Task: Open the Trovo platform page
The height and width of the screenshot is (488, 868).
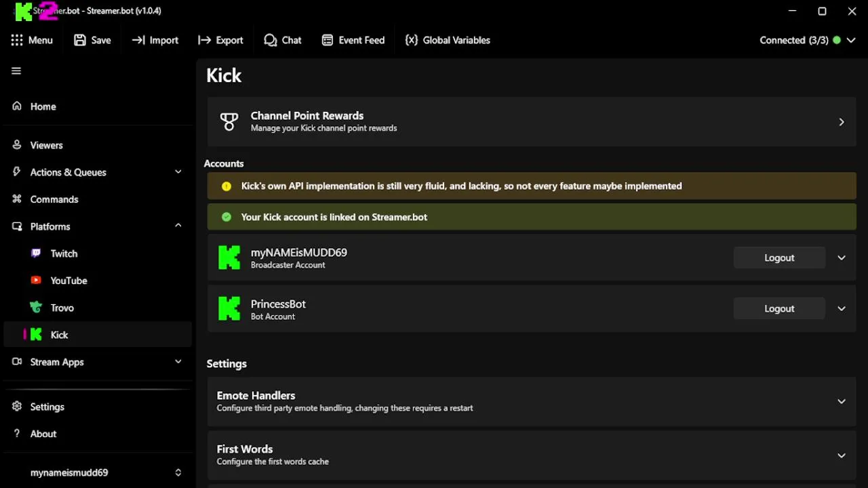Action: click(62, 308)
